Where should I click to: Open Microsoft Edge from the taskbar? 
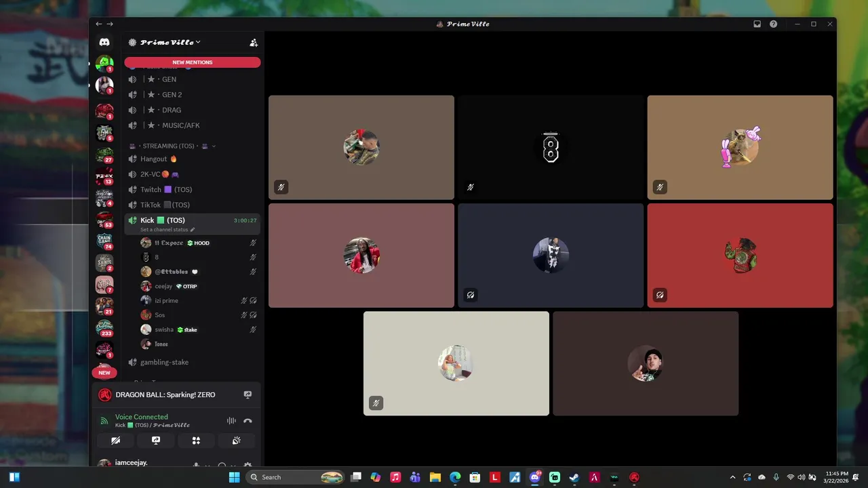click(x=455, y=477)
